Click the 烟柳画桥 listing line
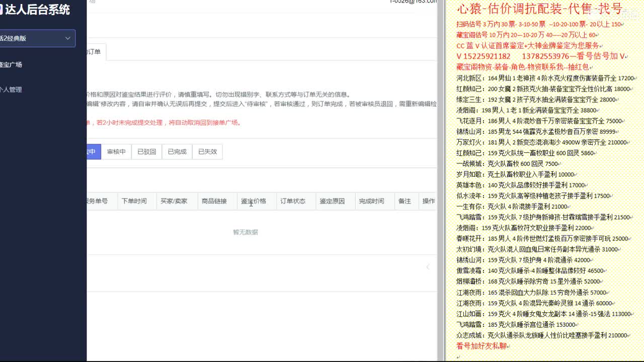 click(x=530, y=282)
